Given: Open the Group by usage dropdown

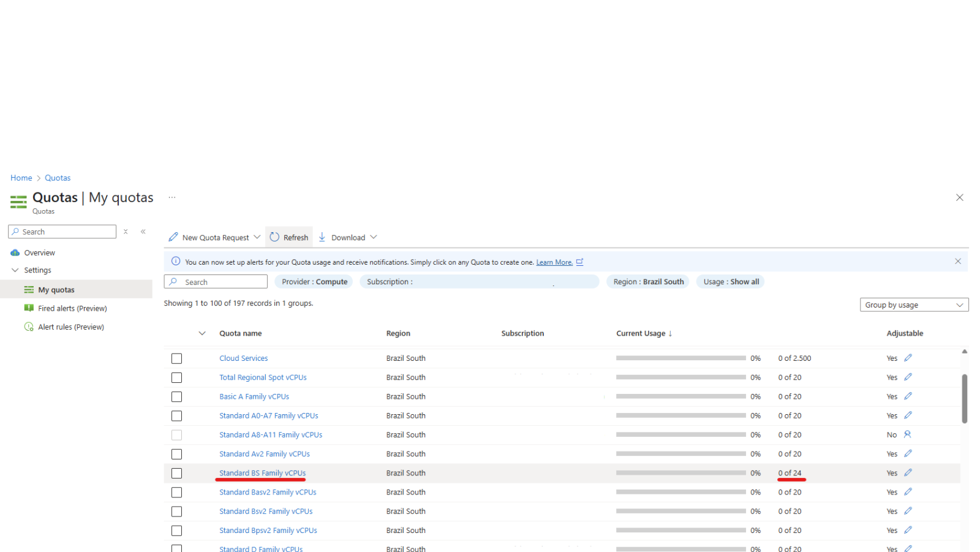Looking at the screenshot, I should tap(914, 305).
